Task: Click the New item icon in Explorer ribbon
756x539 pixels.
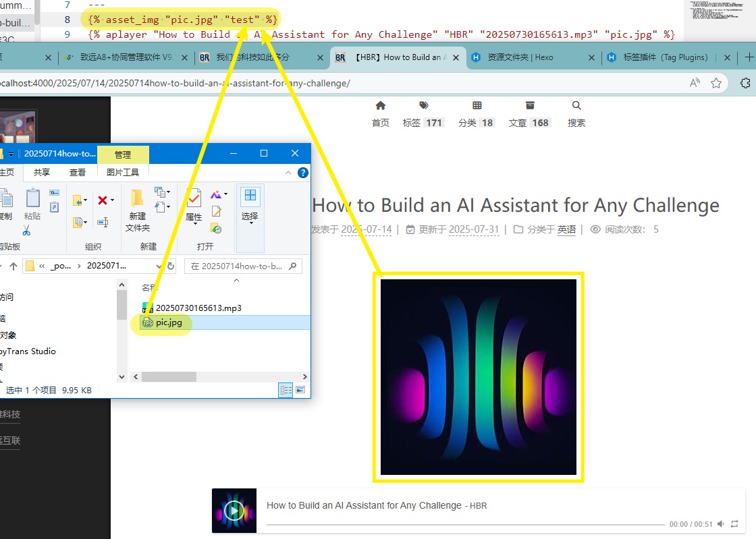Action: [160, 193]
